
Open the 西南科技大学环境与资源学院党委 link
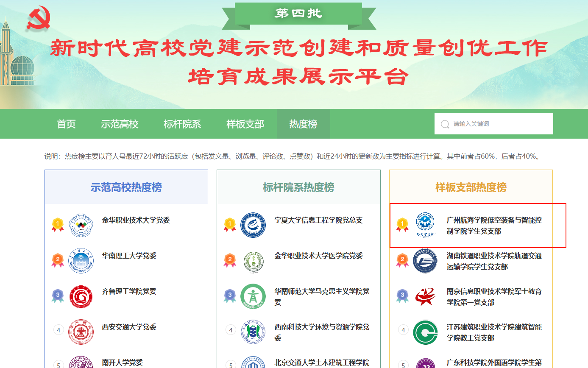(321, 332)
